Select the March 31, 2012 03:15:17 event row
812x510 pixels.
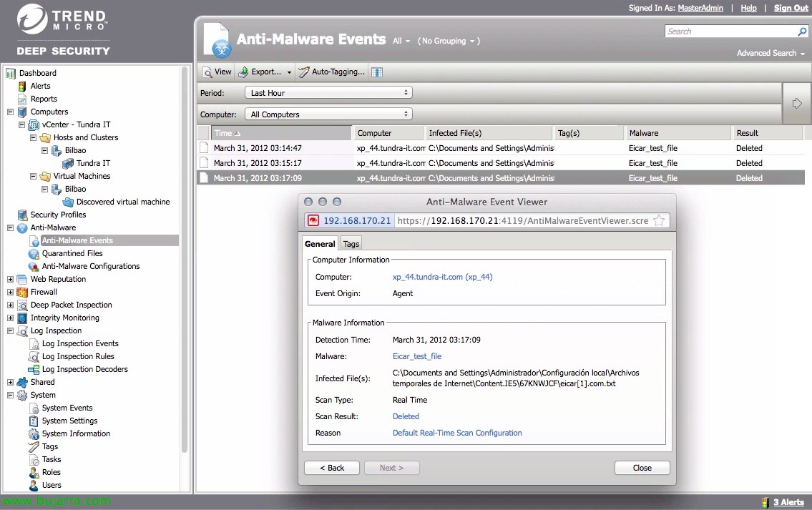pos(500,163)
